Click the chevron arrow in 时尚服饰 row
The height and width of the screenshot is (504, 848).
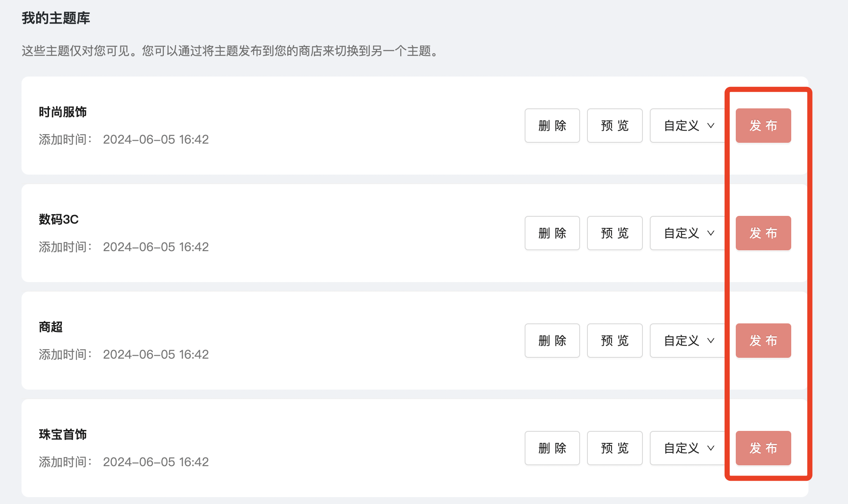pyautogui.click(x=711, y=126)
